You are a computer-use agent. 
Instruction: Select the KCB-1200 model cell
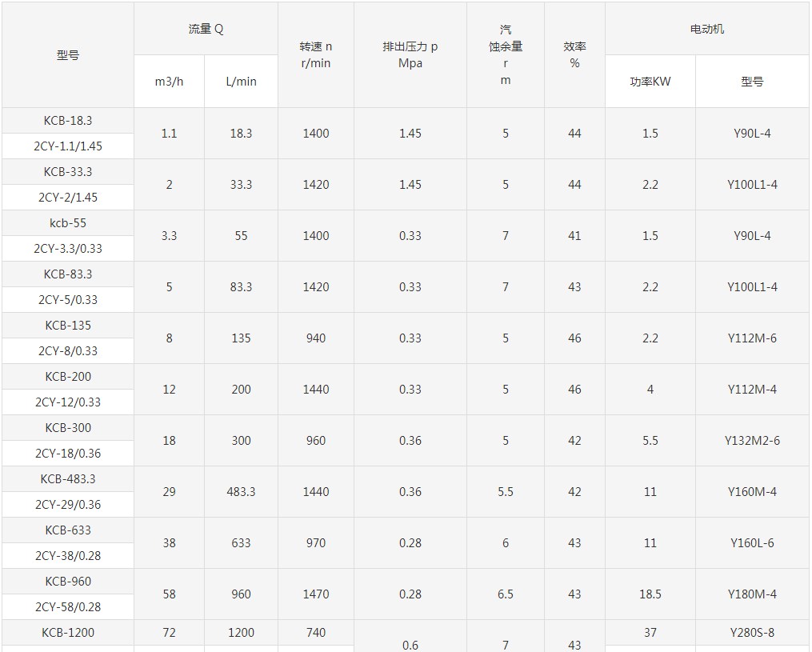(x=68, y=633)
